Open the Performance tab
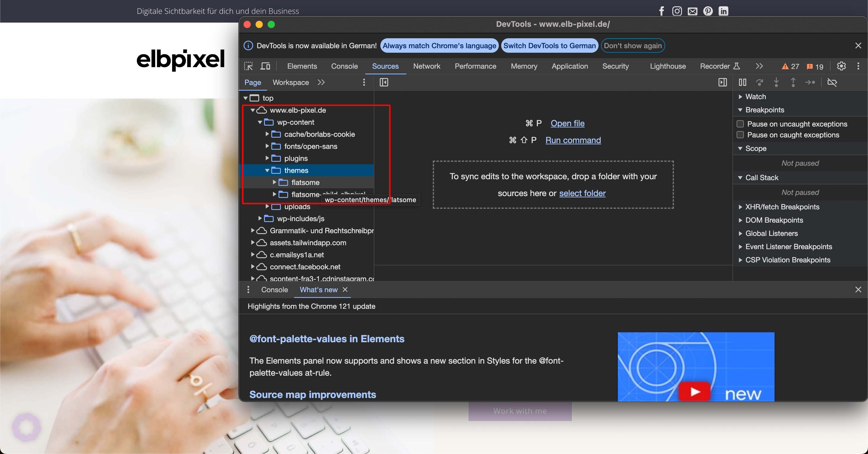868x454 pixels. pos(475,66)
